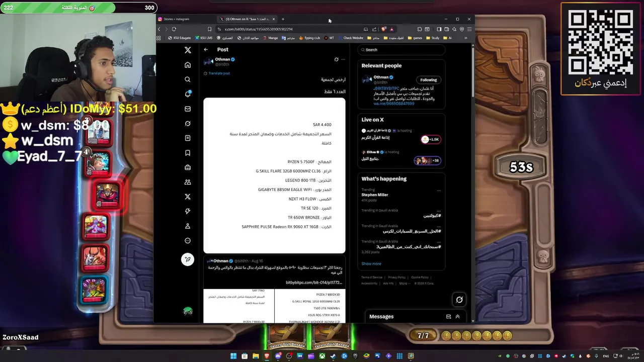
Task: Open the browser extensions puzzle icon
Action: [x=420, y=29]
